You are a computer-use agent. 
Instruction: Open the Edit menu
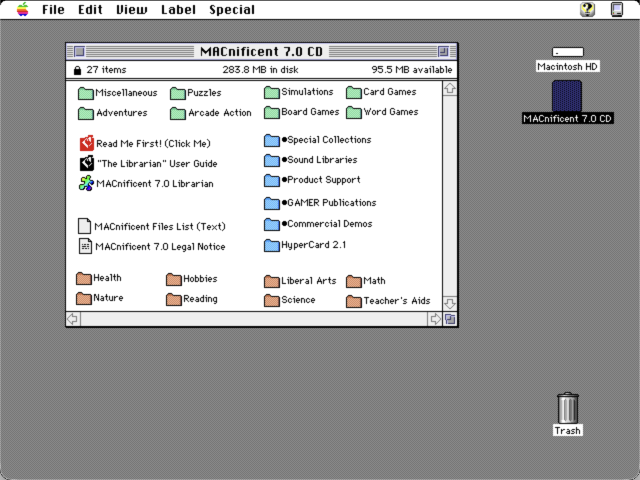(90, 9)
